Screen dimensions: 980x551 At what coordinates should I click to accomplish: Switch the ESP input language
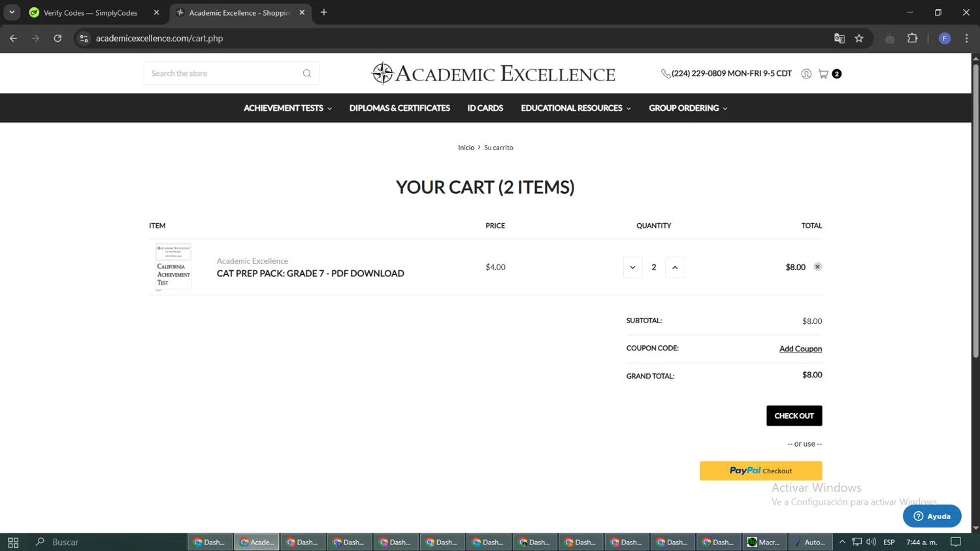click(x=889, y=542)
